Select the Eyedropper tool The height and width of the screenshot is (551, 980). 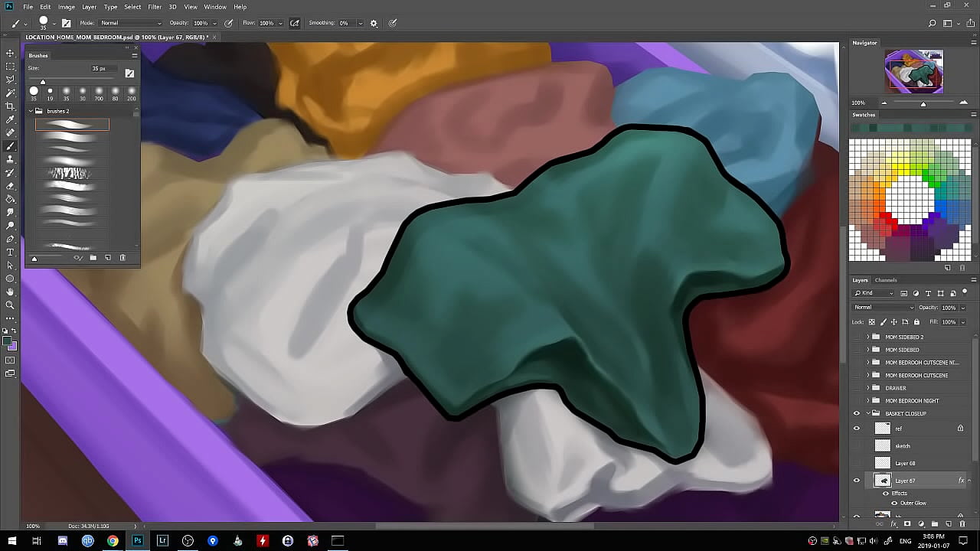(x=11, y=119)
